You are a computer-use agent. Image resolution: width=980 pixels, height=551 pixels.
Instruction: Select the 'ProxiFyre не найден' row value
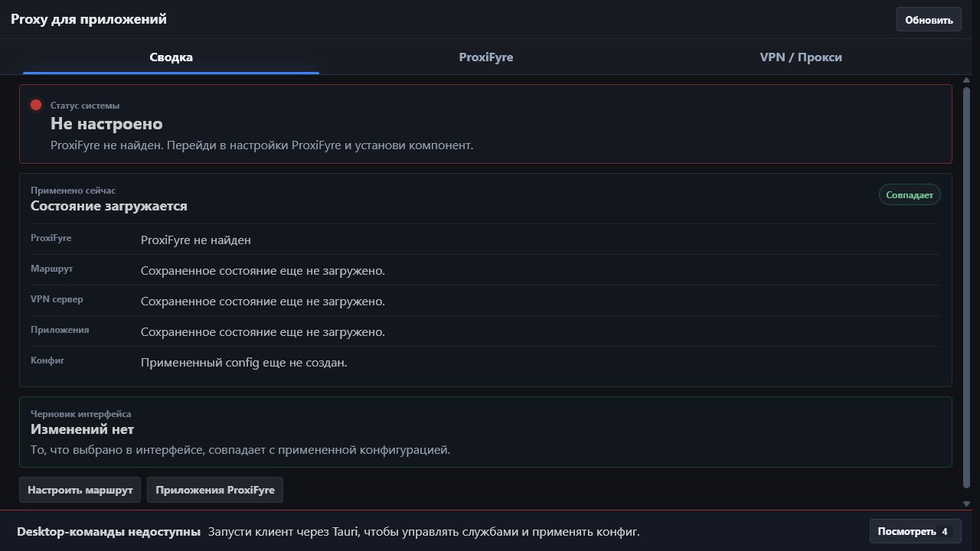coord(196,240)
